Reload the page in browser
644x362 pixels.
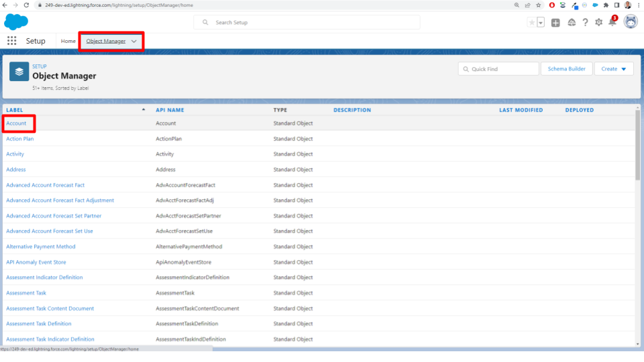click(x=26, y=5)
